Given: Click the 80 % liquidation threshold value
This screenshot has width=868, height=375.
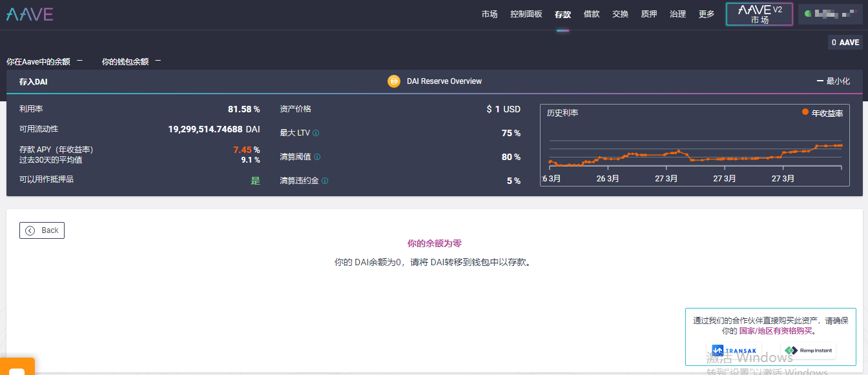Looking at the screenshot, I should [x=511, y=157].
